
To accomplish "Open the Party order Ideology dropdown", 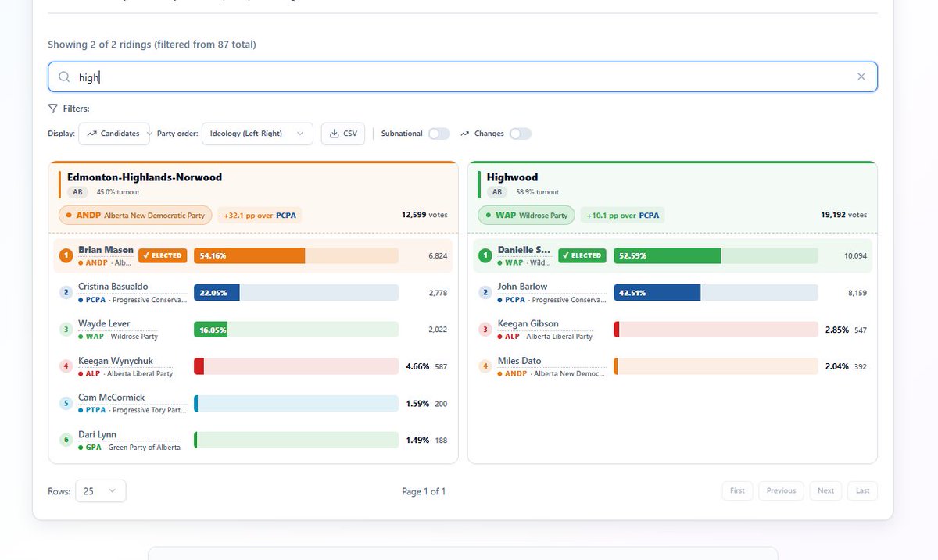I will 257,134.
